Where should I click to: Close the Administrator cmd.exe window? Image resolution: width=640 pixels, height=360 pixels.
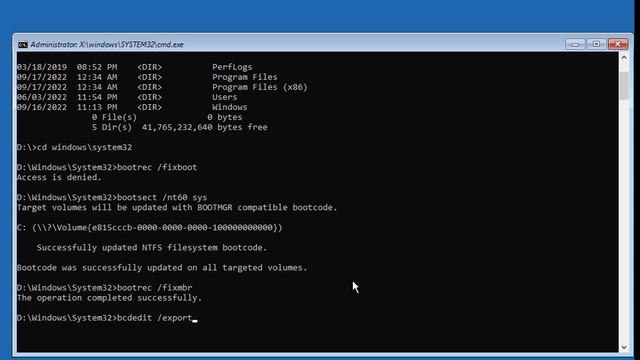pos(618,44)
